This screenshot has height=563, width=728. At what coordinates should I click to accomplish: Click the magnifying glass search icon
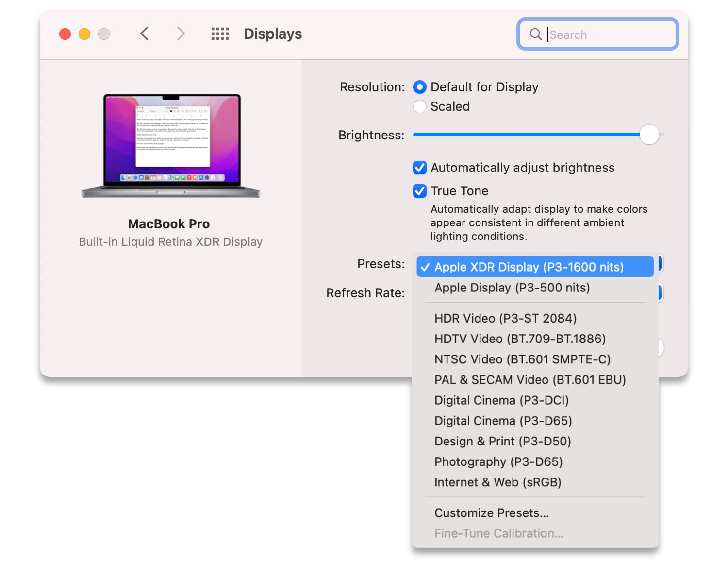pyautogui.click(x=536, y=34)
